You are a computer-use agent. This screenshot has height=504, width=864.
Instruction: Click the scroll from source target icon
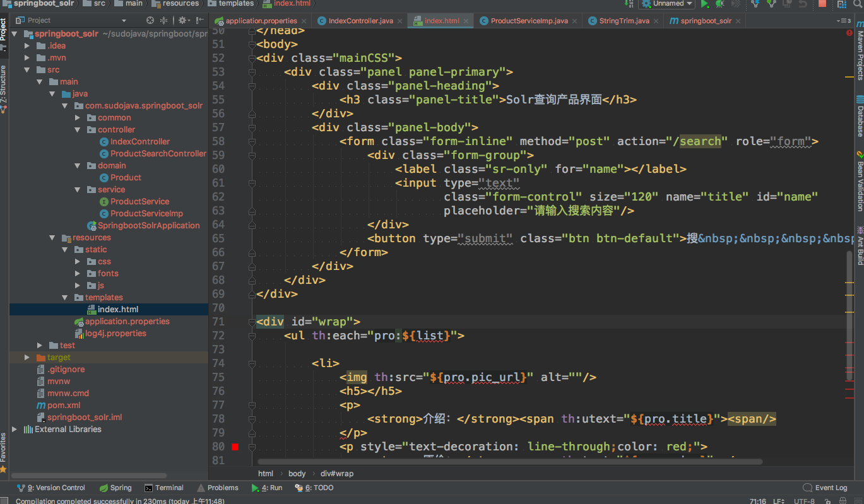pos(150,20)
